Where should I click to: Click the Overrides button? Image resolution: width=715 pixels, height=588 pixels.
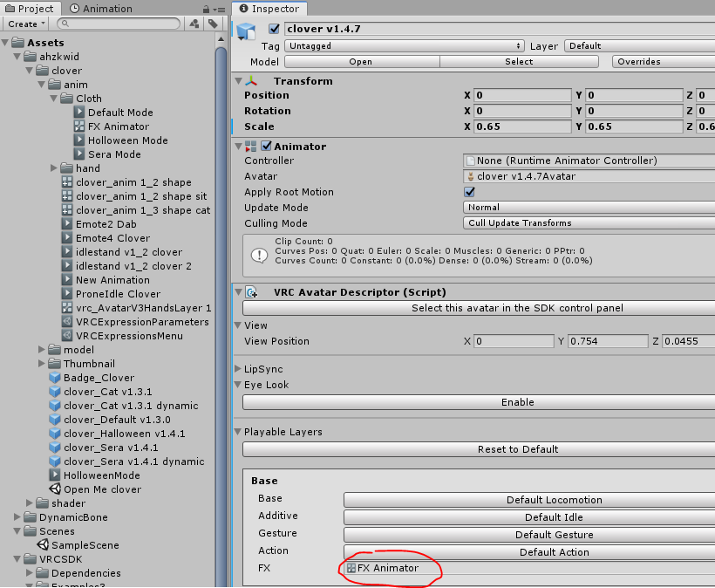tap(664, 62)
